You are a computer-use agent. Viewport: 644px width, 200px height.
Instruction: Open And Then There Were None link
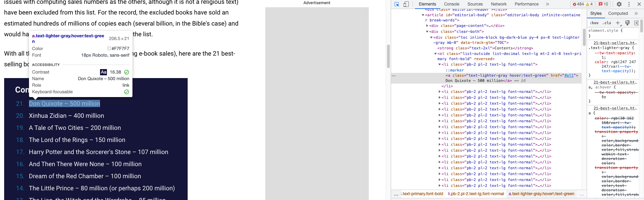click(x=85, y=164)
